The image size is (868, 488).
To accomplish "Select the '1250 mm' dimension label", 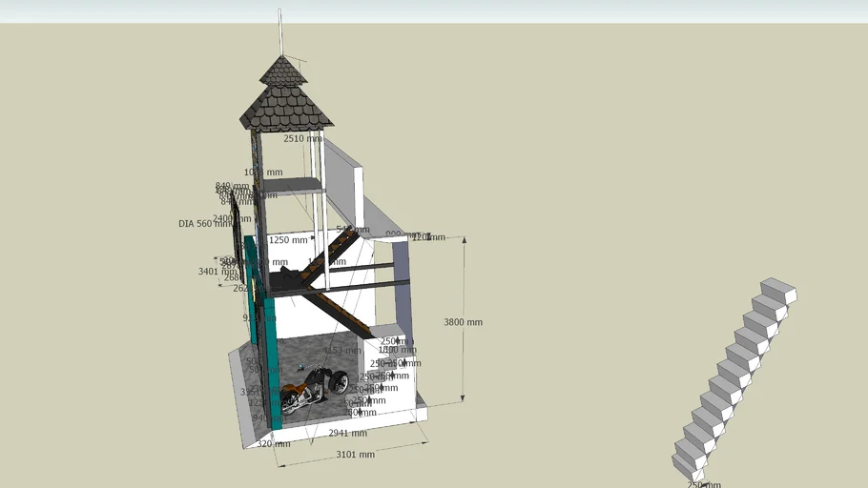I will [x=288, y=240].
